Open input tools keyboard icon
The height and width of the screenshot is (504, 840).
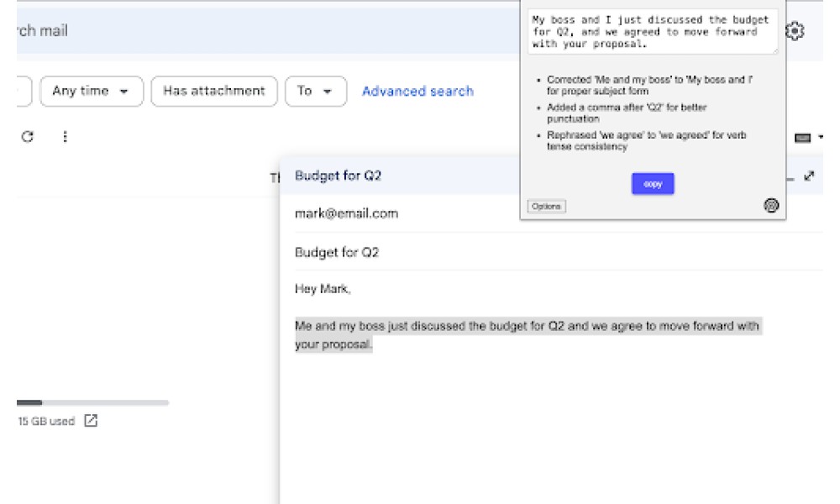coord(802,138)
